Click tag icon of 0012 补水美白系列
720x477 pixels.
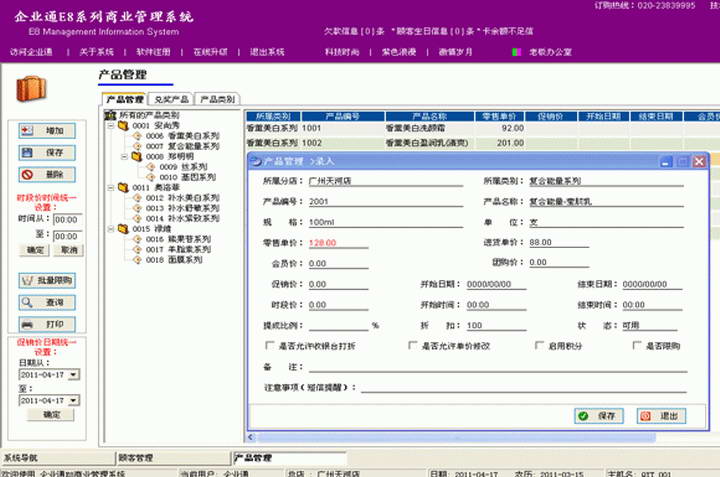click(x=137, y=198)
